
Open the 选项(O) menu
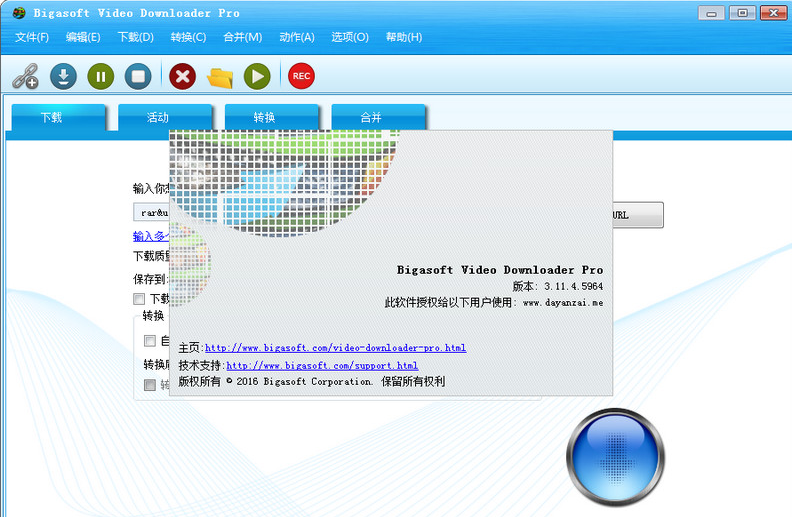pos(350,37)
